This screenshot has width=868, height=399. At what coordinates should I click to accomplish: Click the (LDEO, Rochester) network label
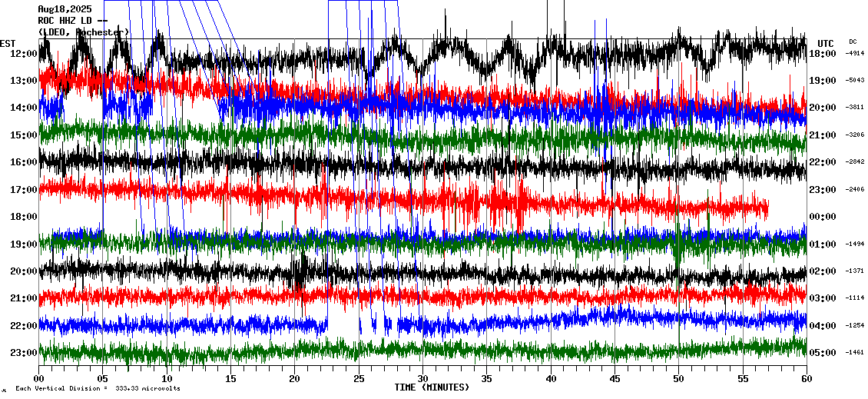83,32
